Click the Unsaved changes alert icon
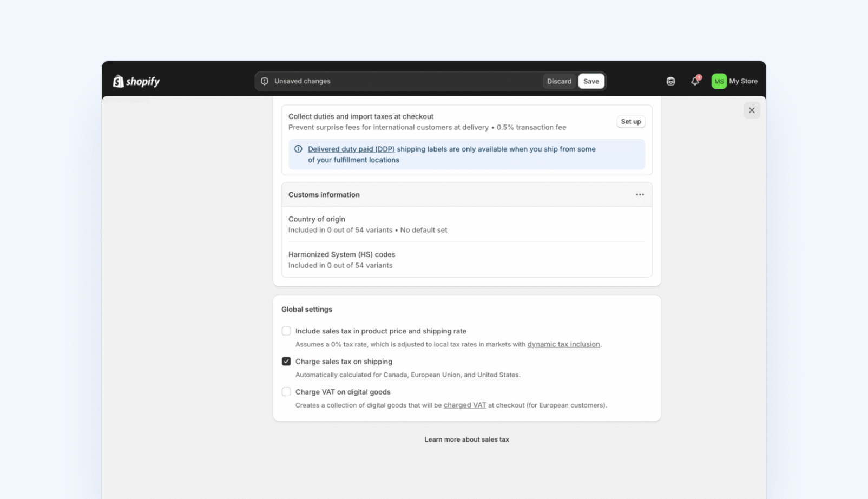868x499 pixels. 265,81
